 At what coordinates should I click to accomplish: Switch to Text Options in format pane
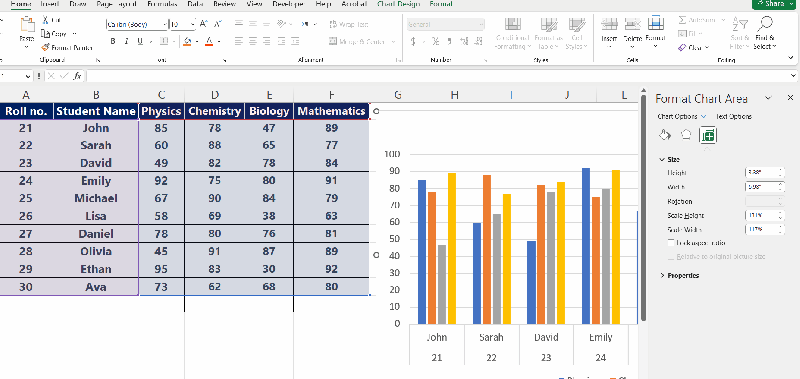[734, 117]
